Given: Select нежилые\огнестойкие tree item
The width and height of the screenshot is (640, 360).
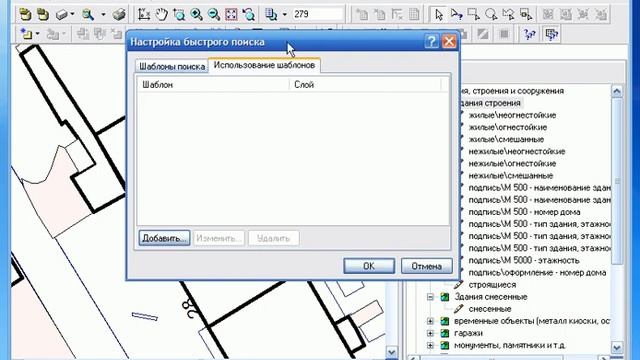Looking at the screenshot, I should coord(512,164).
